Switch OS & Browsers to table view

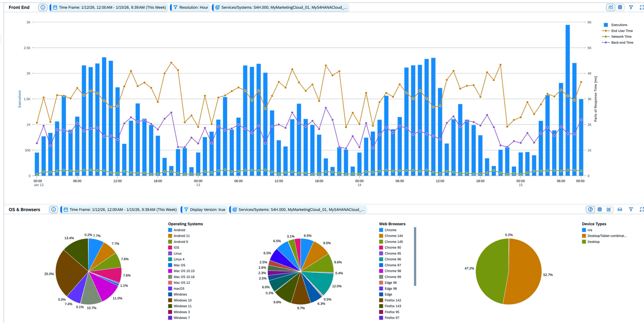pyautogui.click(x=600, y=209)
